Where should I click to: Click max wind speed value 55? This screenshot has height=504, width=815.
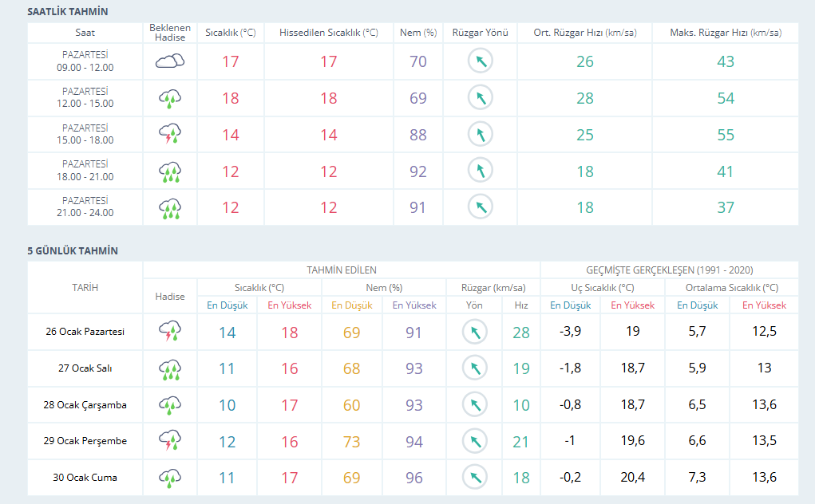click(x=725, y=135)
